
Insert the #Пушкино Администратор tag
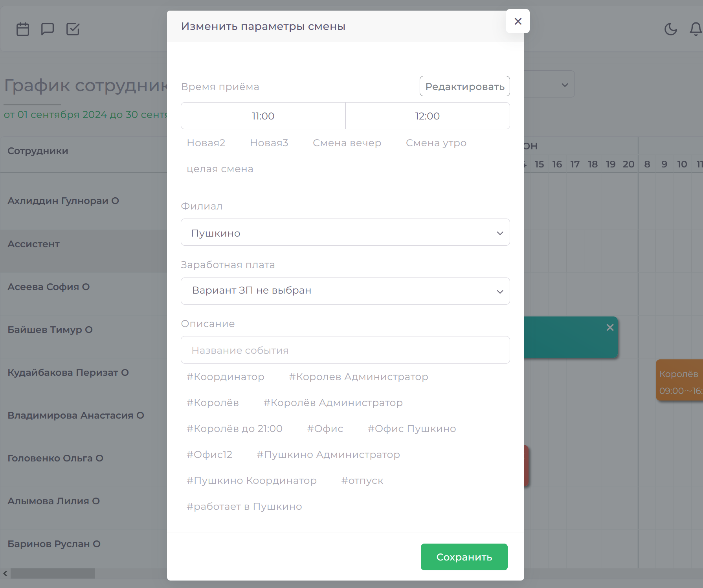pos(328,454)
